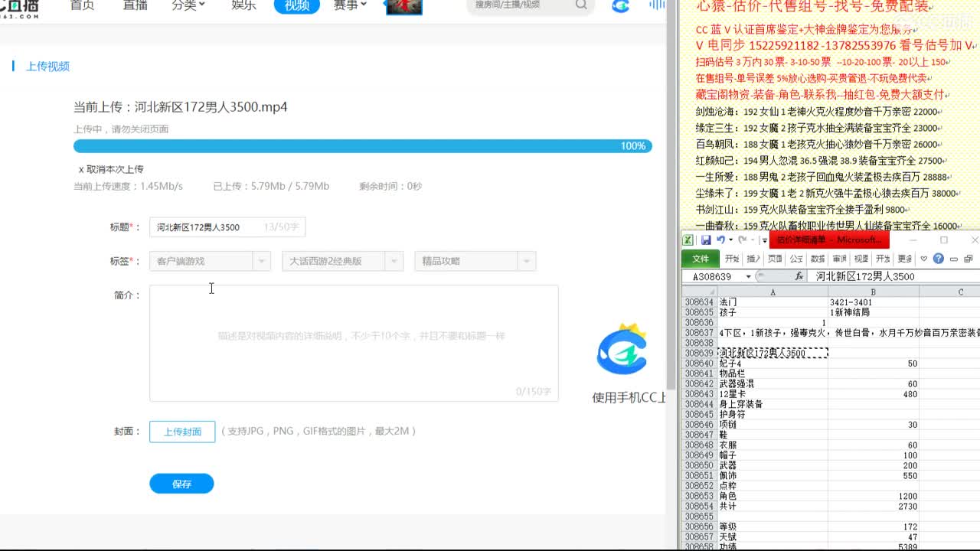
Task: Expand the 大话西游2经典版 tag dropdown
Action: point(394,261)
